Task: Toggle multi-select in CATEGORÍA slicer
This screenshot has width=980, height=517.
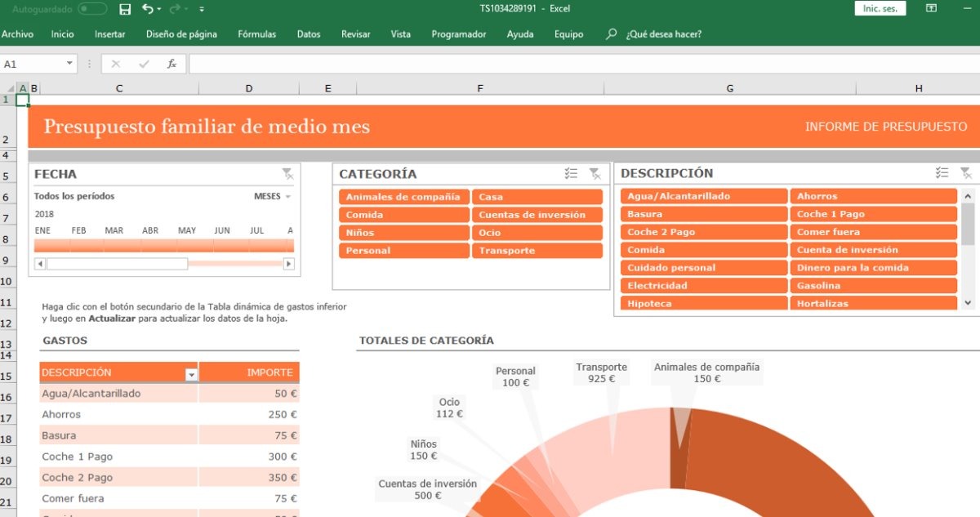Action: click(x=571, y=173)
